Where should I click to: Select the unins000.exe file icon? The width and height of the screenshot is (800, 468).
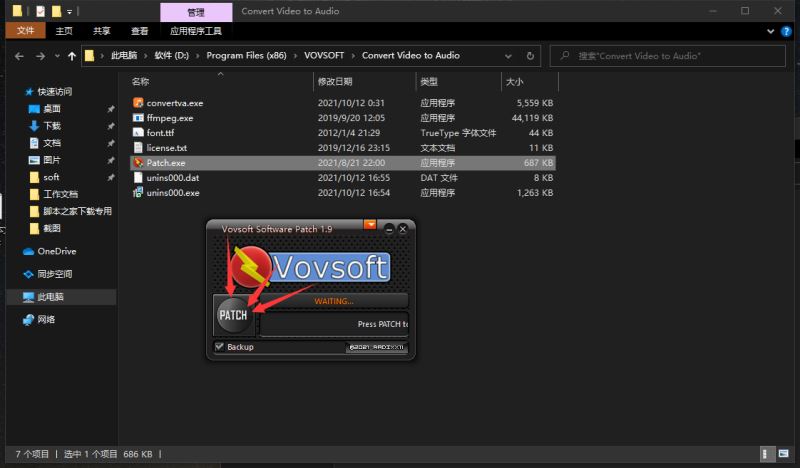click(138, 192)
